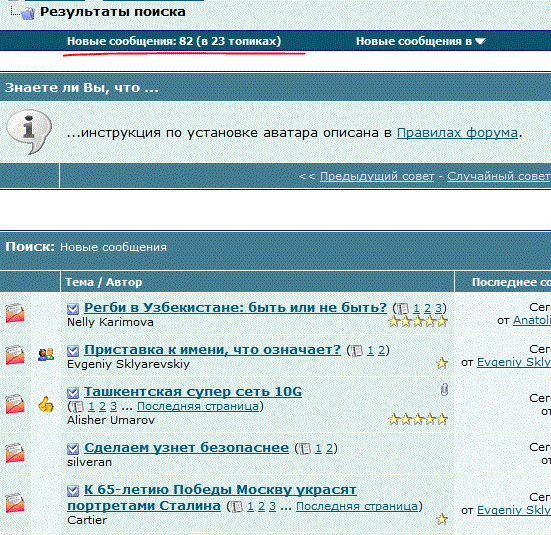Open thread Приставка к имени, что означает?
This screenshot has width=551, height=535.
tap(213, 350)
